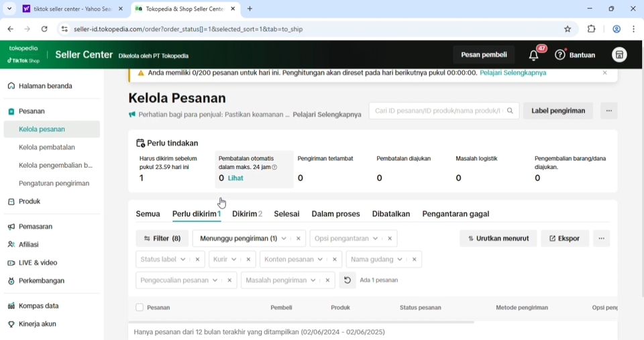The height and width of the screenshot is (340, 644).
Task: Open the shop profile icon in header
Action: click(619, 54)
